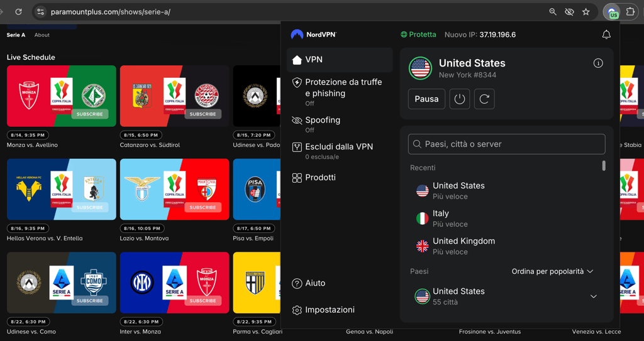This screenshot has width=644, height=341.
Task: Open Impostazioni settings
Action: pos(323,310)
